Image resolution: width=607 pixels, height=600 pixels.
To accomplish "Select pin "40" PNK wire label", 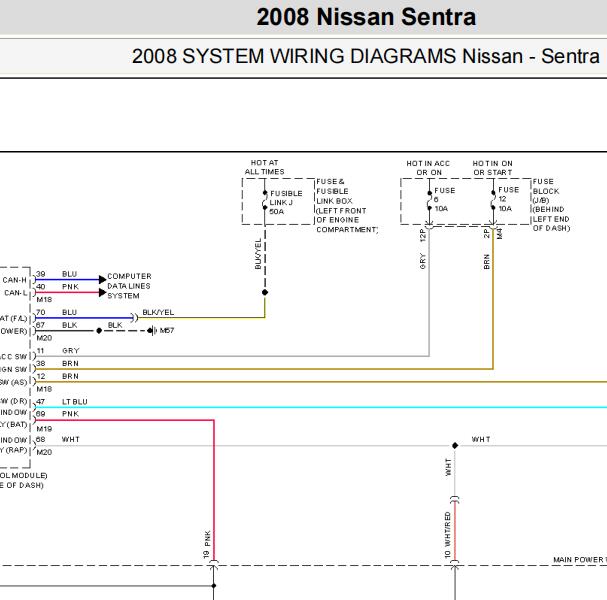I will pyautogui.click(x=57, y=286).
